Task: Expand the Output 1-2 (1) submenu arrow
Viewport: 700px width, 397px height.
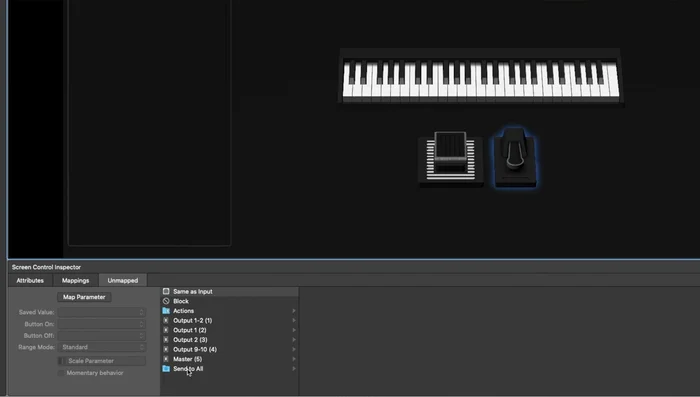Action: tap(294, 320)
